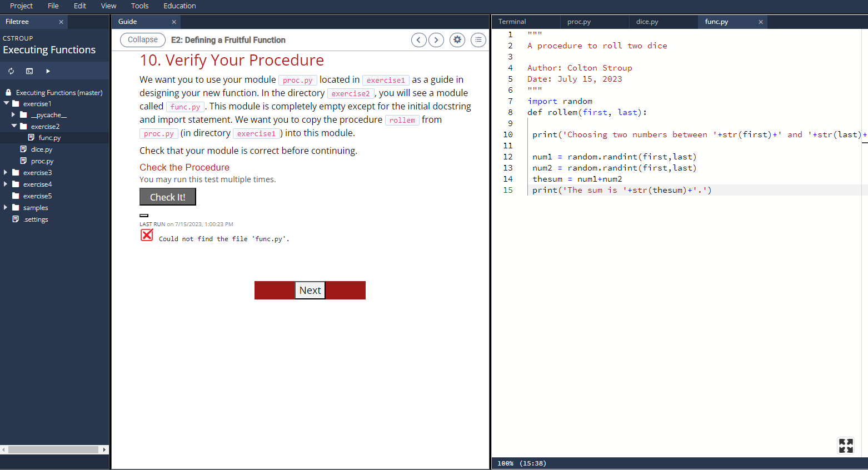Image resolution: width=868 pixels, height=470 pixels.
Task: Click the fullscreen expand icon in editor
Action: [846, 446]
